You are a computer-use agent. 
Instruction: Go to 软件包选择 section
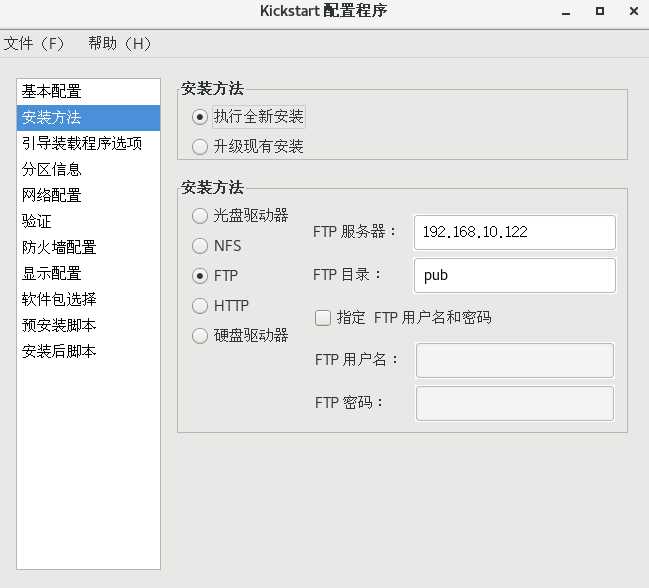coord(88,299)
